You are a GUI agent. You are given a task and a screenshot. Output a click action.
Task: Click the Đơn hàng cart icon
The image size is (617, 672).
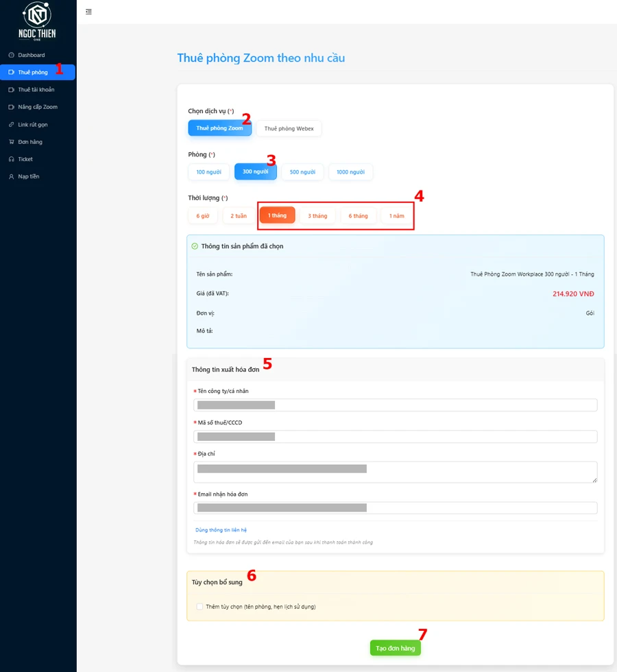11,142
